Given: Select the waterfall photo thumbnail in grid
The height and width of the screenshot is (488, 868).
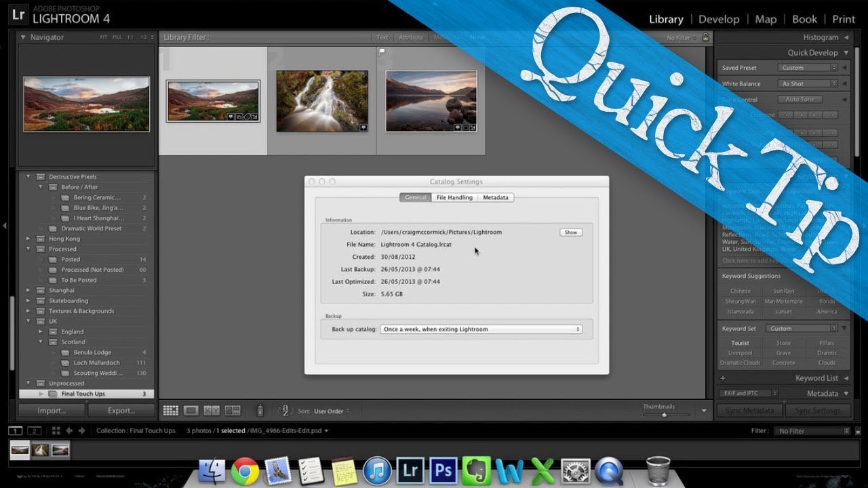Looking at the screenshot, I should 322,101.
